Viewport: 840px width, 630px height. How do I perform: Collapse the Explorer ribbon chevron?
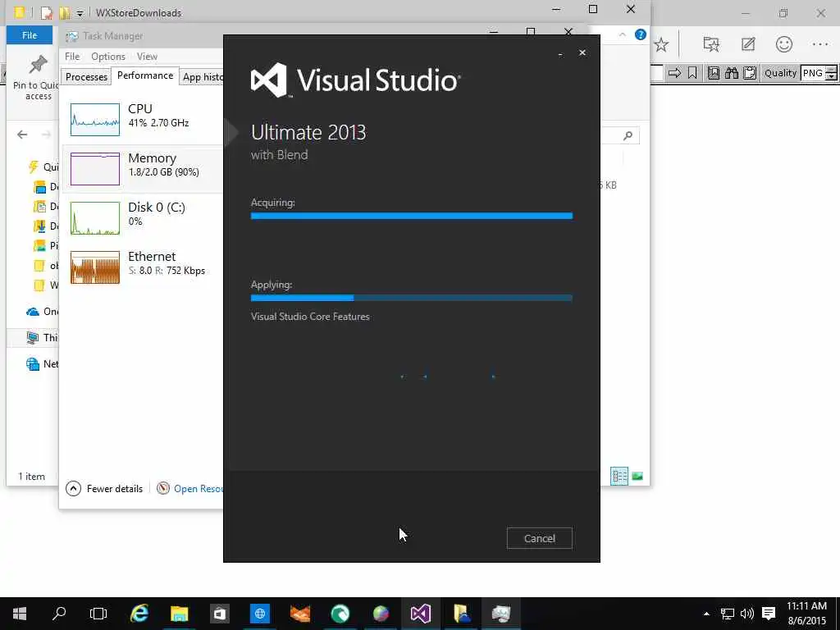pos(622,34)
